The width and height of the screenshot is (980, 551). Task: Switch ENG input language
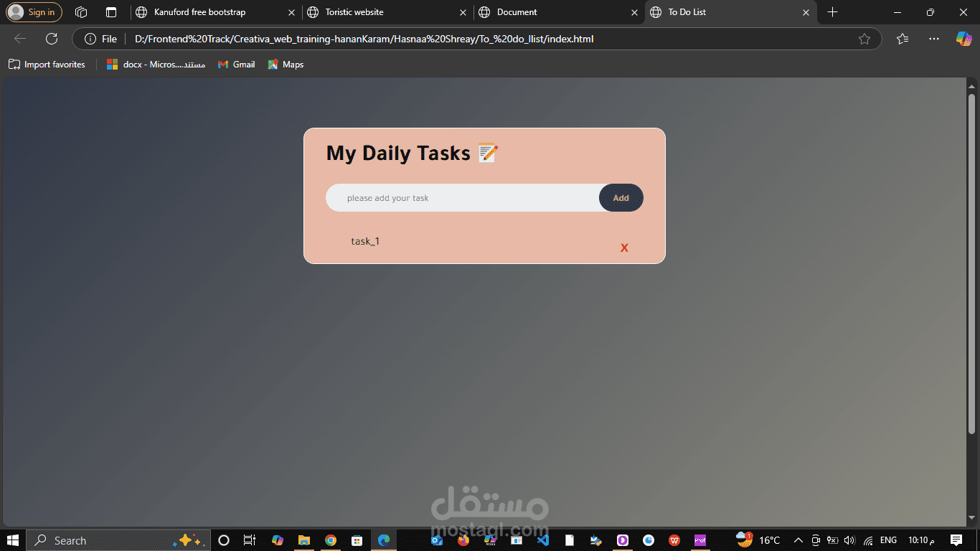(x=888, y=540)
